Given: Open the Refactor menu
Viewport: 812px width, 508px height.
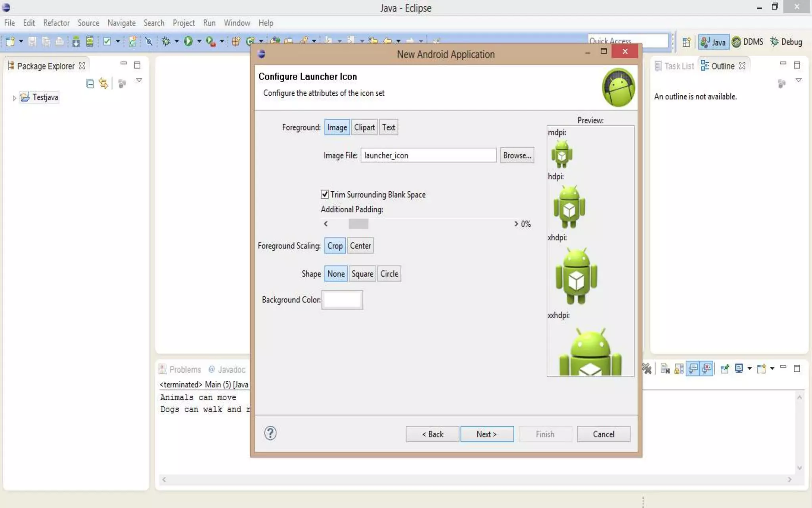Looking at the screenshot, I should [x=56, y=23].
